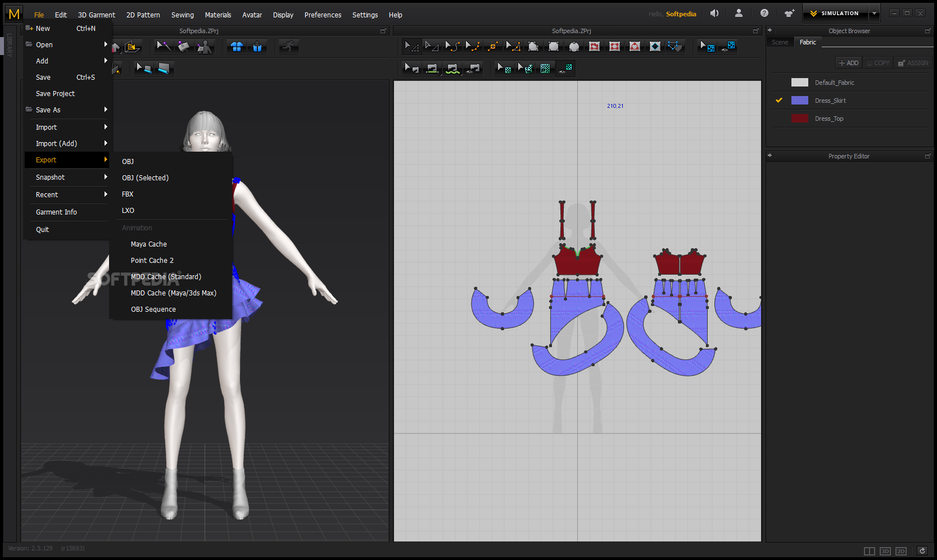Select the Edit Sewing tool
Viewport: 937px width, 560px height.
coord(411,69)
